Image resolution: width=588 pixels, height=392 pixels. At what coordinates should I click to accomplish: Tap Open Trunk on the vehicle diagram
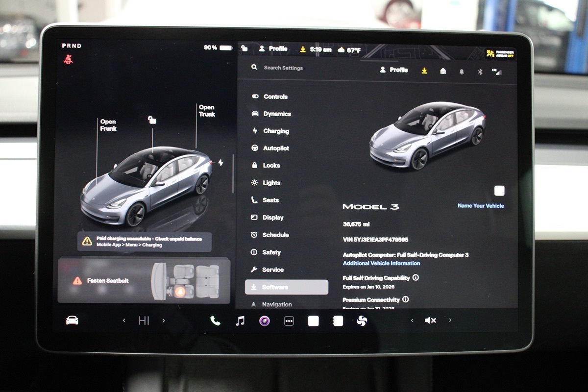coord(206,110)
